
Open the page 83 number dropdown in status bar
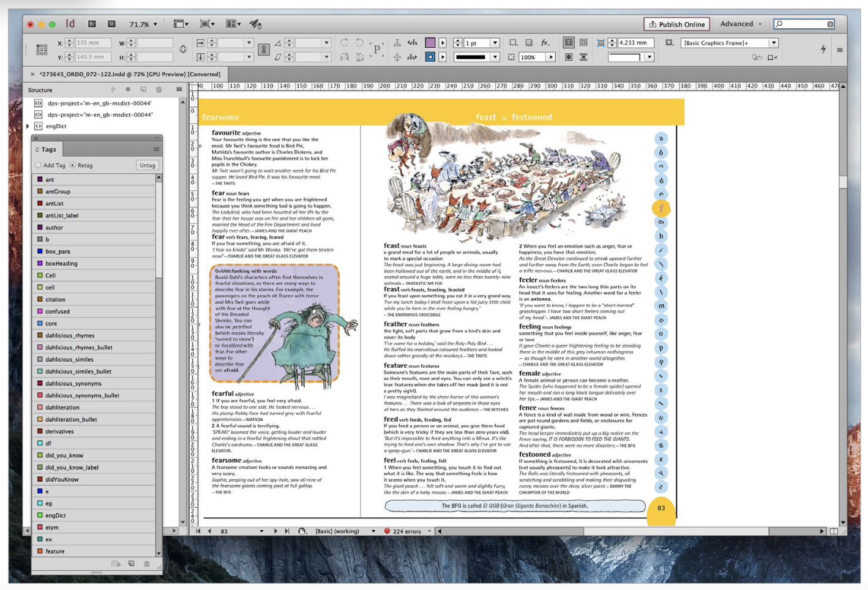(x=261, y=531)
